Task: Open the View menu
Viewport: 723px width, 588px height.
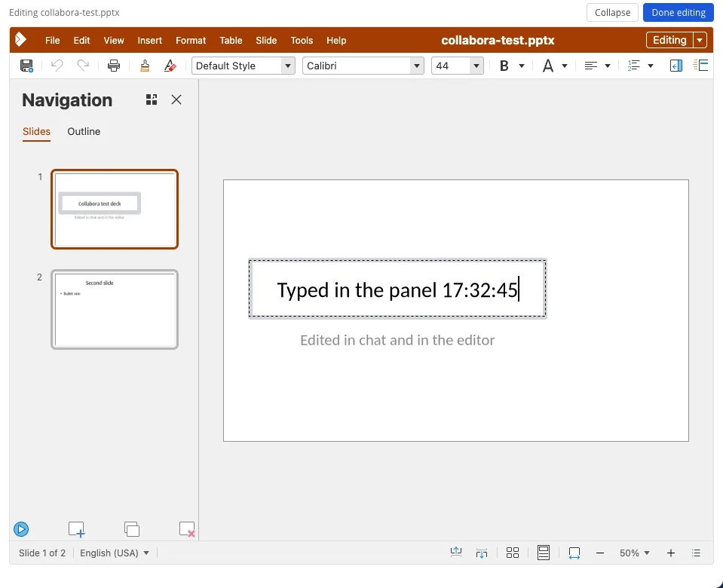Action: (114, 41)
